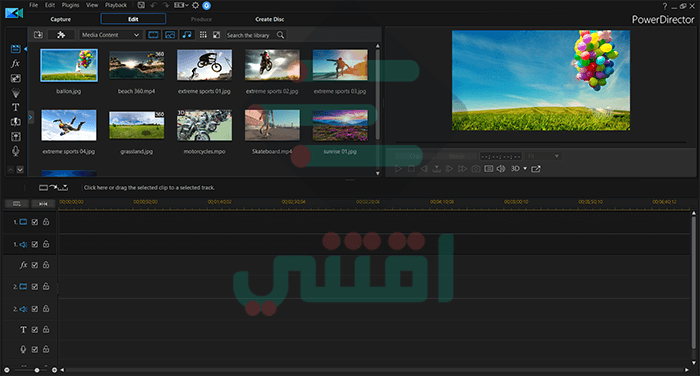Open the PiP Objects Room in the sidebar
This screenshot has width=700, height=376.
(x=16, y=78)
